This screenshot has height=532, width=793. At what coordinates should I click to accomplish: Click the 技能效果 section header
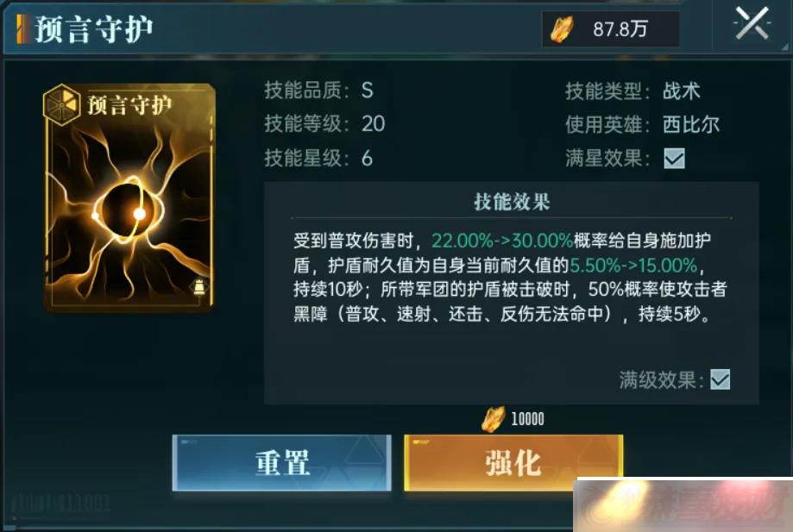point(512,202)
